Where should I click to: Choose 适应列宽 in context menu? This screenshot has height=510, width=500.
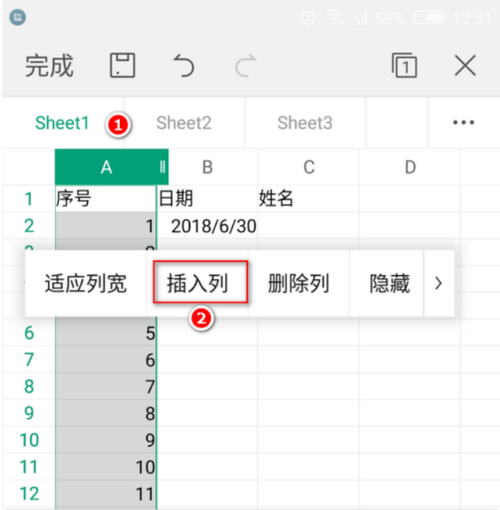pos(86,283)
